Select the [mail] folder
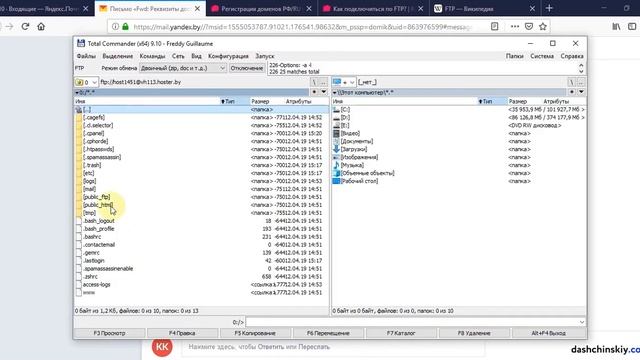 point(202,189)
